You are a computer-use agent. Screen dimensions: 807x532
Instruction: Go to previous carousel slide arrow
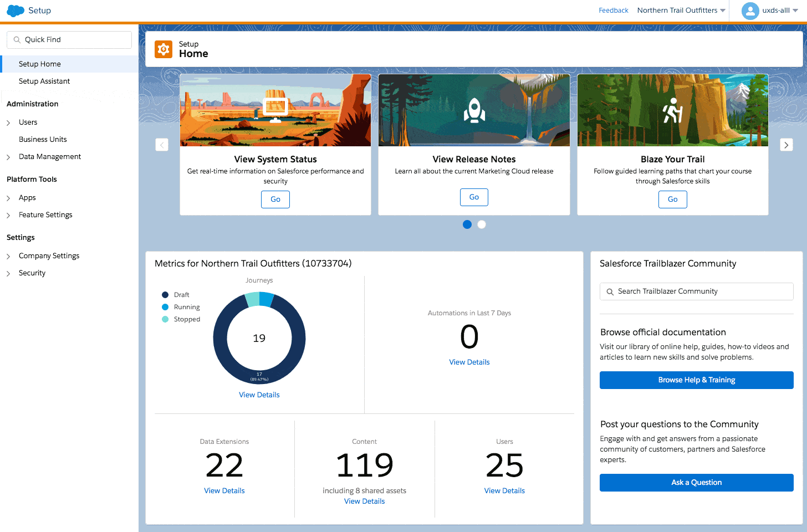pos(162,145)
